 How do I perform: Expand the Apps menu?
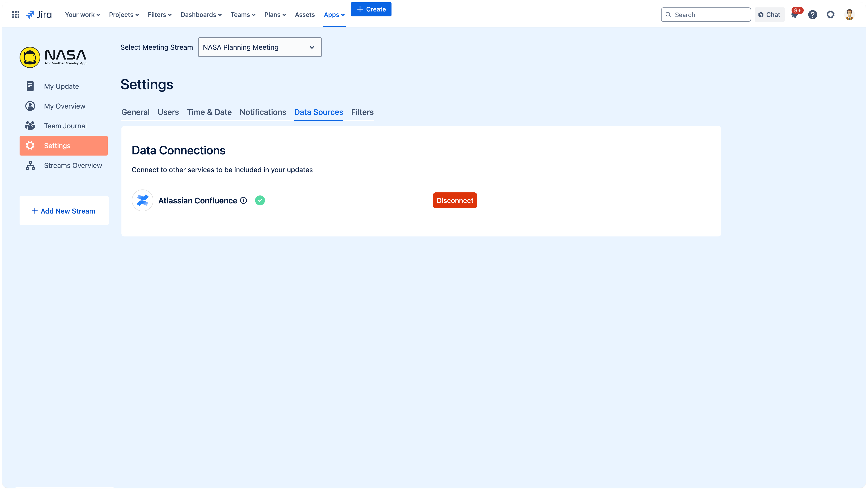tap(334, 14)
